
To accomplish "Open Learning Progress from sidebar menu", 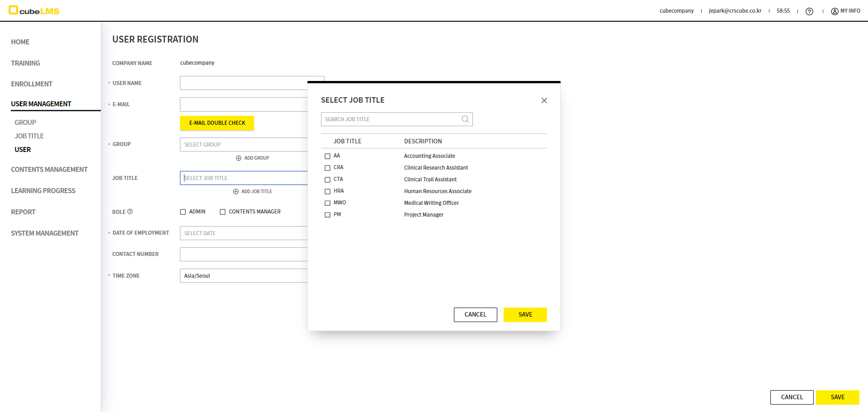I will pyautogui.click(x=43, y=191).
